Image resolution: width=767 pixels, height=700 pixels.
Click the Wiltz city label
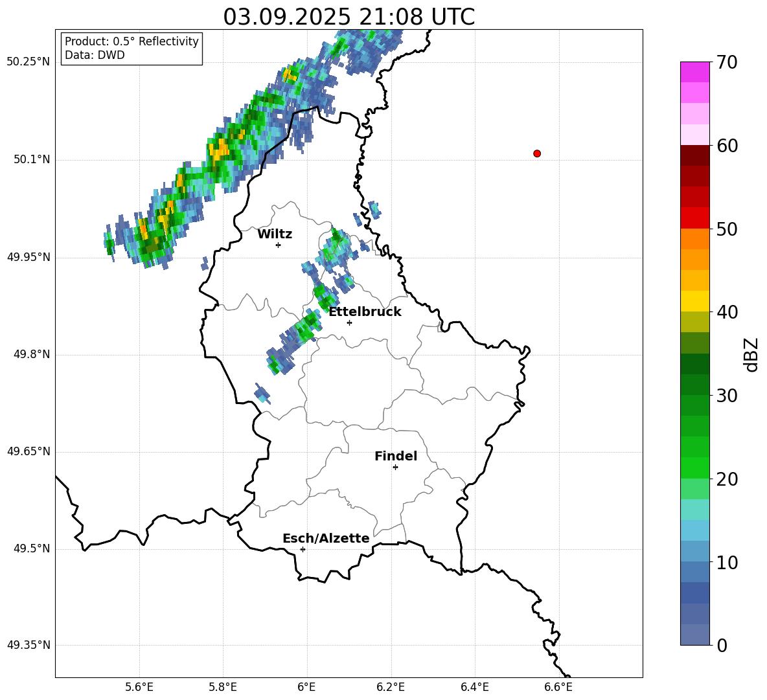point(275,234)
